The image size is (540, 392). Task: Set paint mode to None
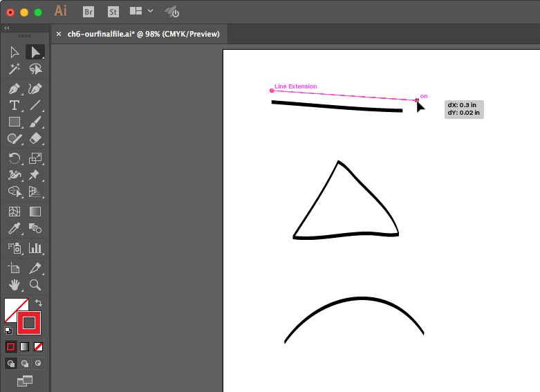click(x=39, y=346)
